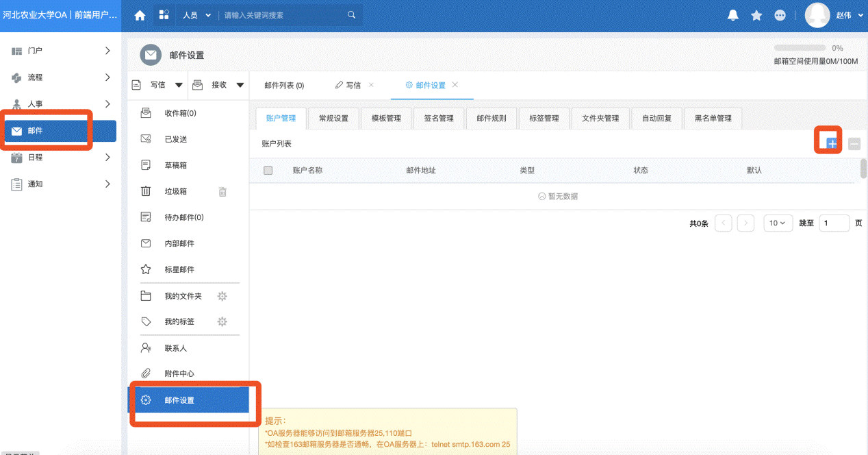
Task: Open gear settings next to 我的文件夹
Action: (222, 296)
